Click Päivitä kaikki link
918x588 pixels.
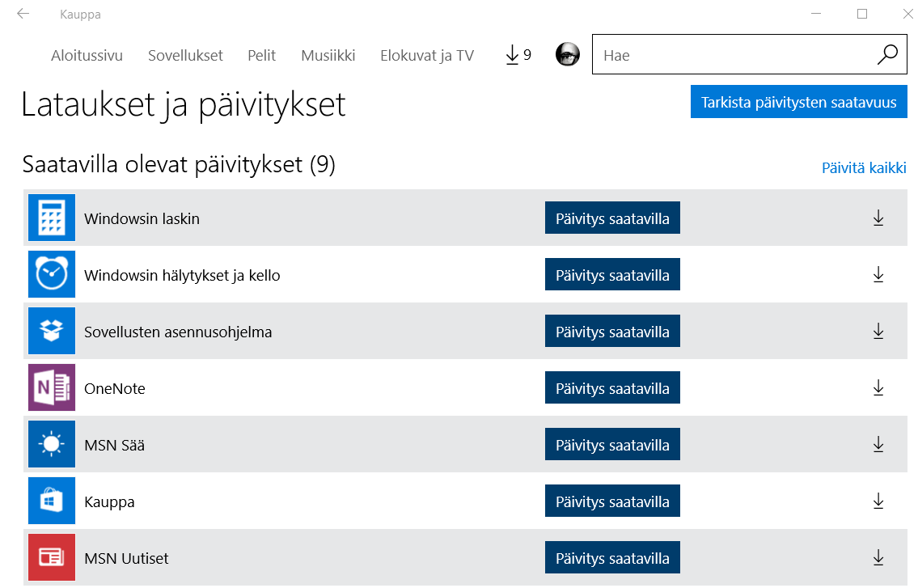[x=864, y=168]
